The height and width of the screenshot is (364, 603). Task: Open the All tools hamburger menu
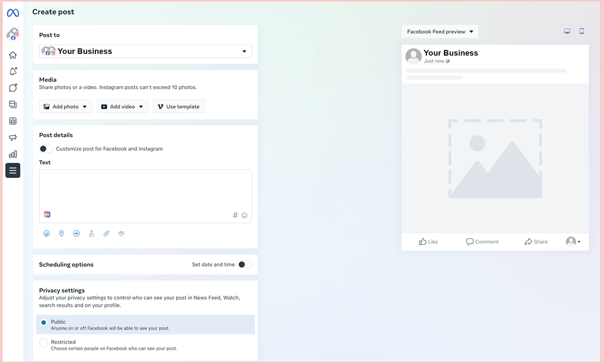coord(13,170)
